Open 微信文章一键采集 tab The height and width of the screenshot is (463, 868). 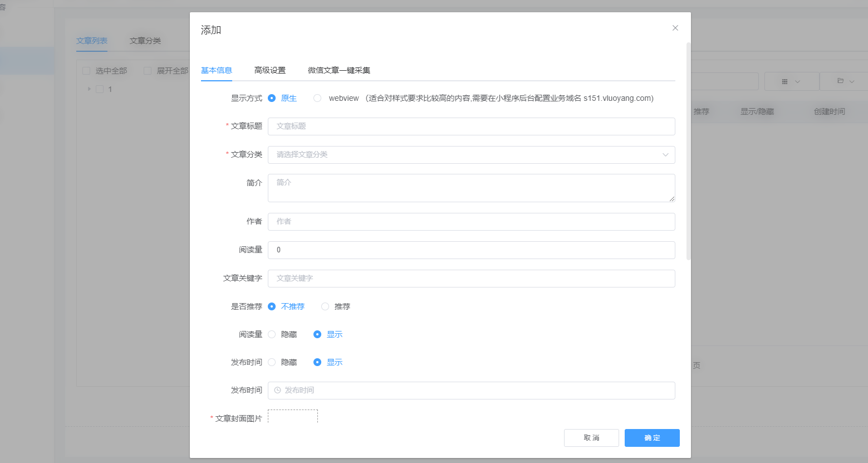339,70
